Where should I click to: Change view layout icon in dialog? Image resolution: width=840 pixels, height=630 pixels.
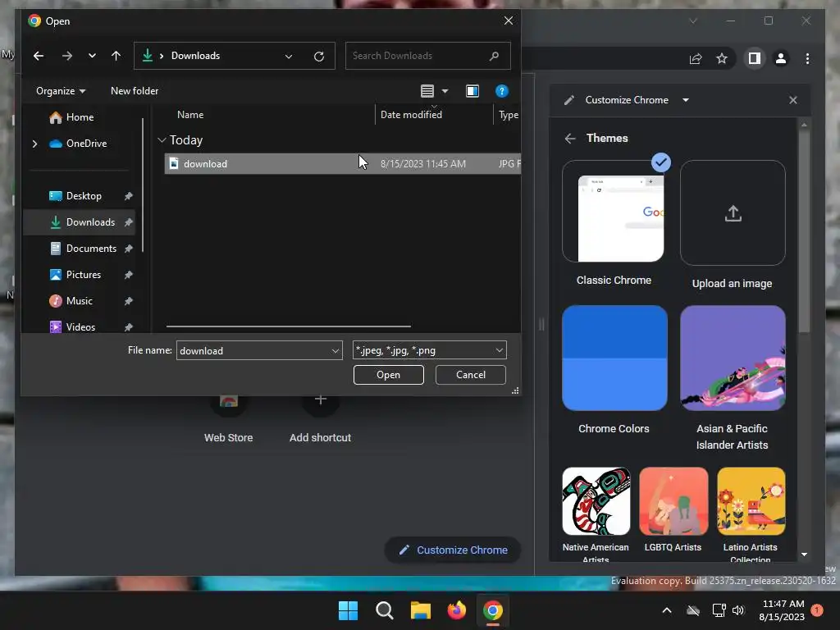(427, 91)
